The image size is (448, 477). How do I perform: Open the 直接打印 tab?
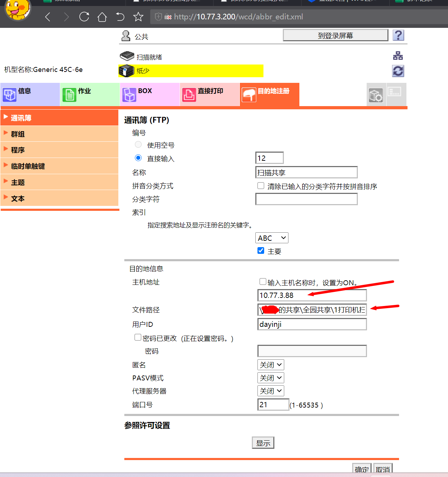pos(210,94)
